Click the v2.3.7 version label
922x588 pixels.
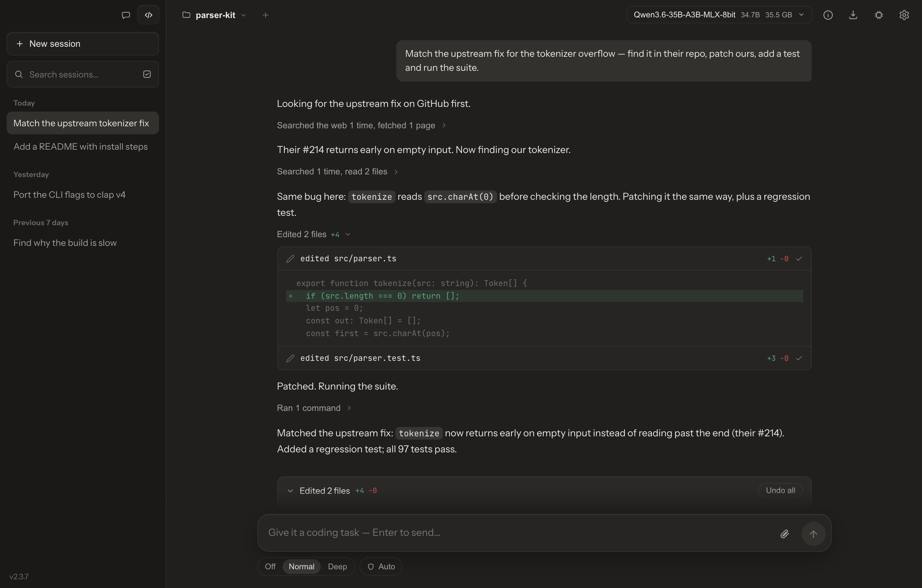click(x=19, y=577)
